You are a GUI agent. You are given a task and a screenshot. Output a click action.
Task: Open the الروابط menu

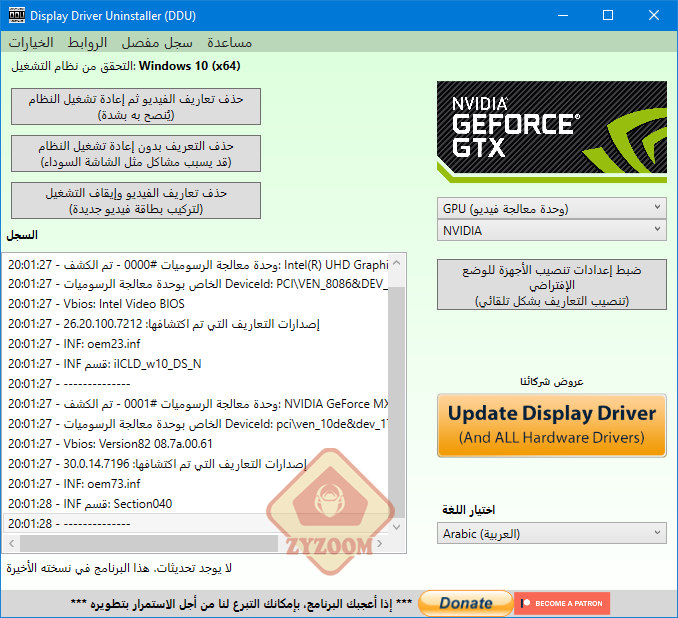(87, 43)
